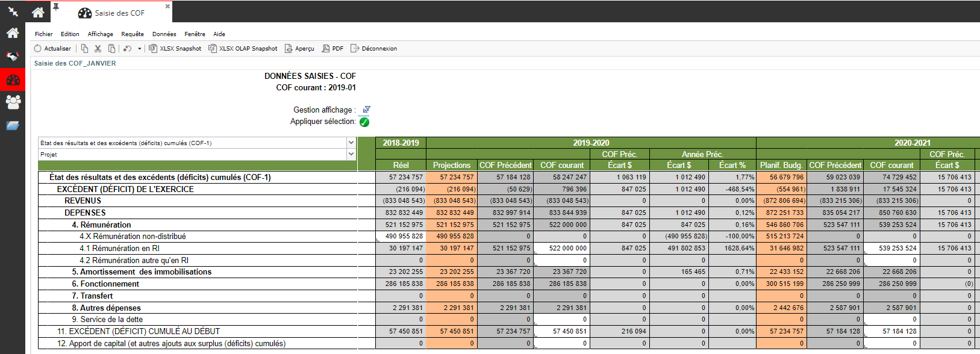Select the 4. Rémunération row
Viewport: 980px width, 354px height.
click(x=101, y=225)
